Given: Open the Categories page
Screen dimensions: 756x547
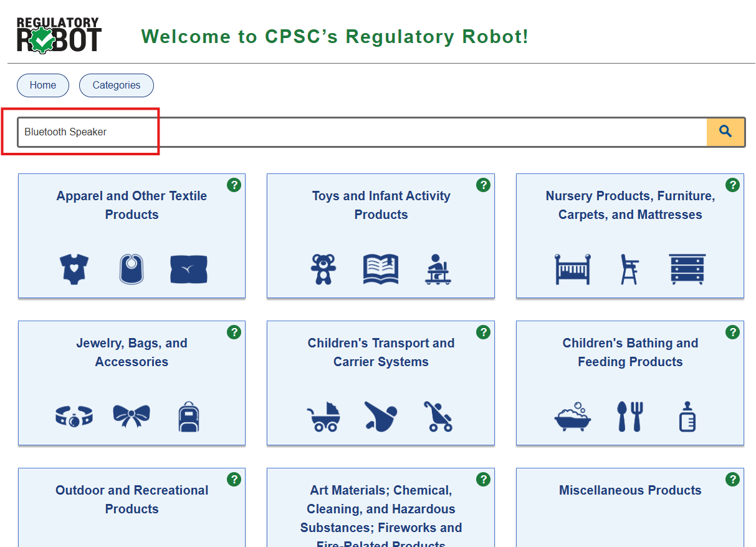Looking at the screenshot, I should (x=117, y=85).
